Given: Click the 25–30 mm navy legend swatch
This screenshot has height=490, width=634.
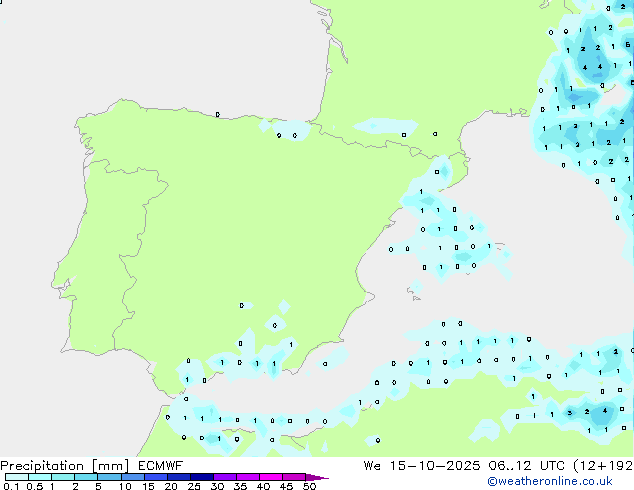Looking at the screenshot, I should 202,477.
